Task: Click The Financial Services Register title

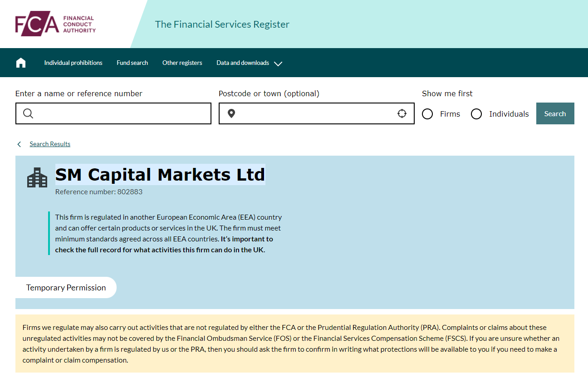Action: [x=222, y=25]
